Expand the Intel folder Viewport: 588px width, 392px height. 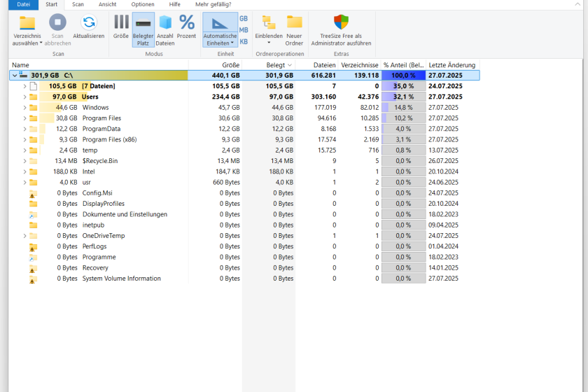[x=24, y=171]
